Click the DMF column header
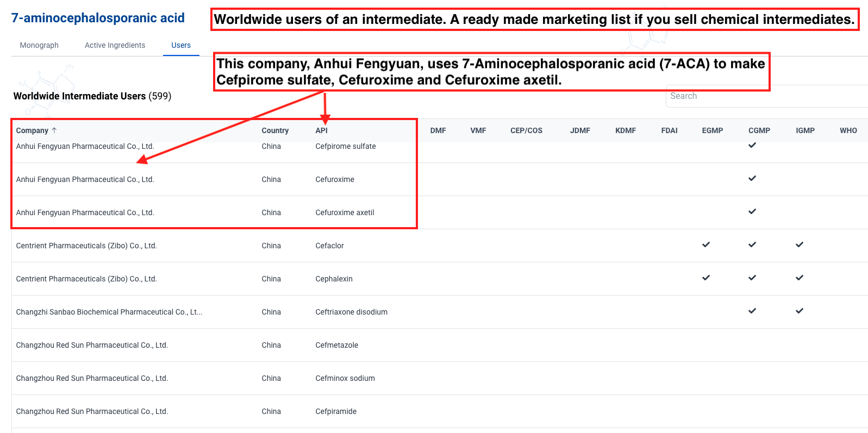The height and width of the screenshot is (433, 868). pos(438,130)
